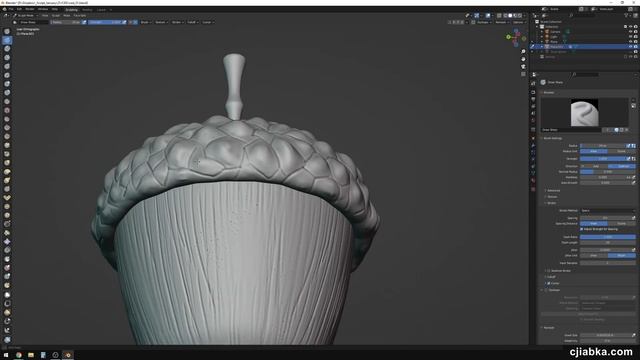Toggle Adjust Strength for Spacing checkbox
This screenshot has width=640, height=360.
click(x=582, y=229)
